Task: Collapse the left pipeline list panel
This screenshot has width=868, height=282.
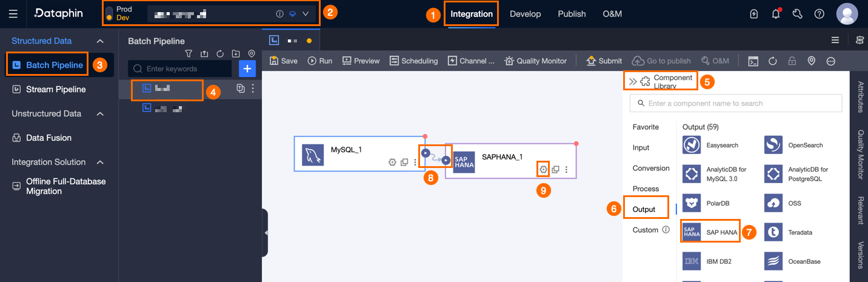Action: click(265, 232)
